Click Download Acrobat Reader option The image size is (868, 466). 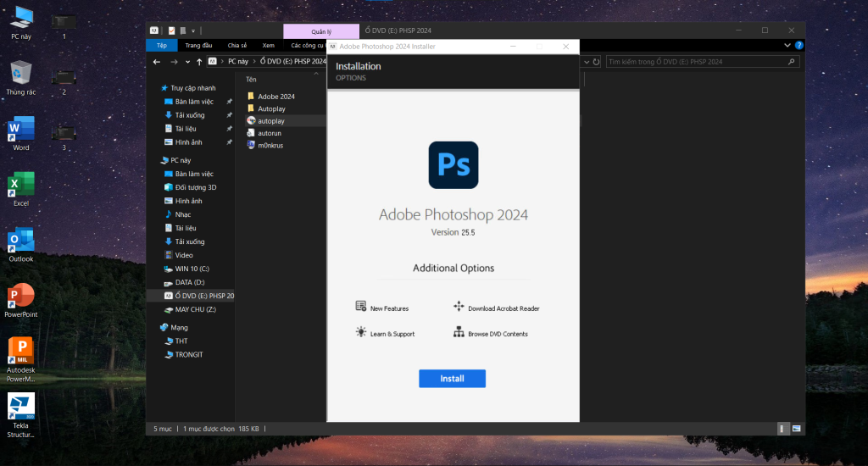pyautogui.click(x=497, y=308)
